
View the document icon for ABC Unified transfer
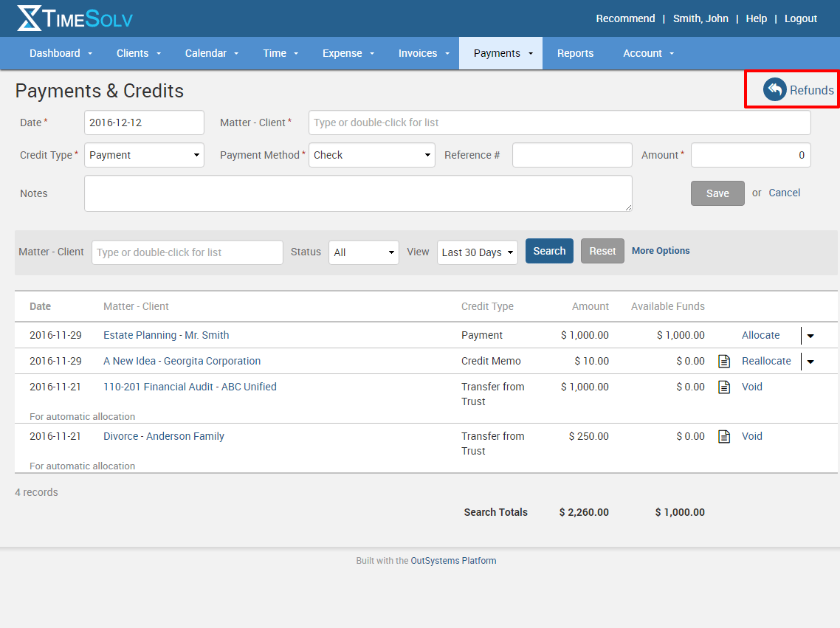[724, 386]
